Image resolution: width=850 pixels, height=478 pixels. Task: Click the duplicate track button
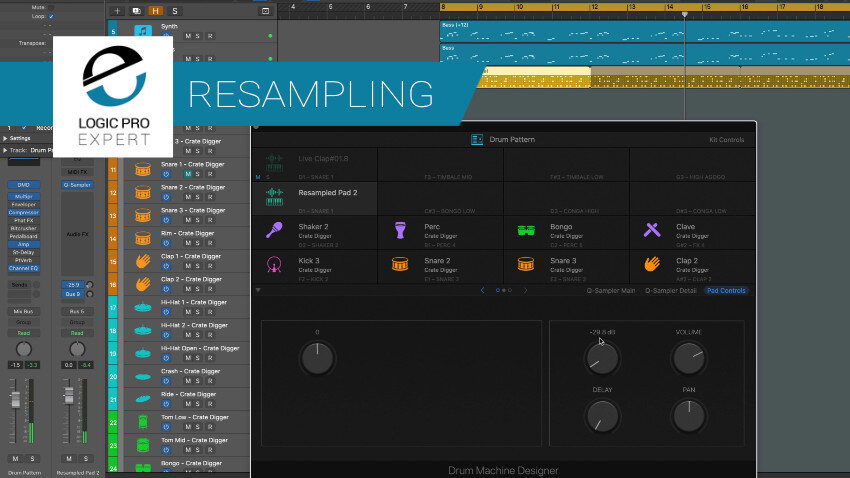(136, 11)
